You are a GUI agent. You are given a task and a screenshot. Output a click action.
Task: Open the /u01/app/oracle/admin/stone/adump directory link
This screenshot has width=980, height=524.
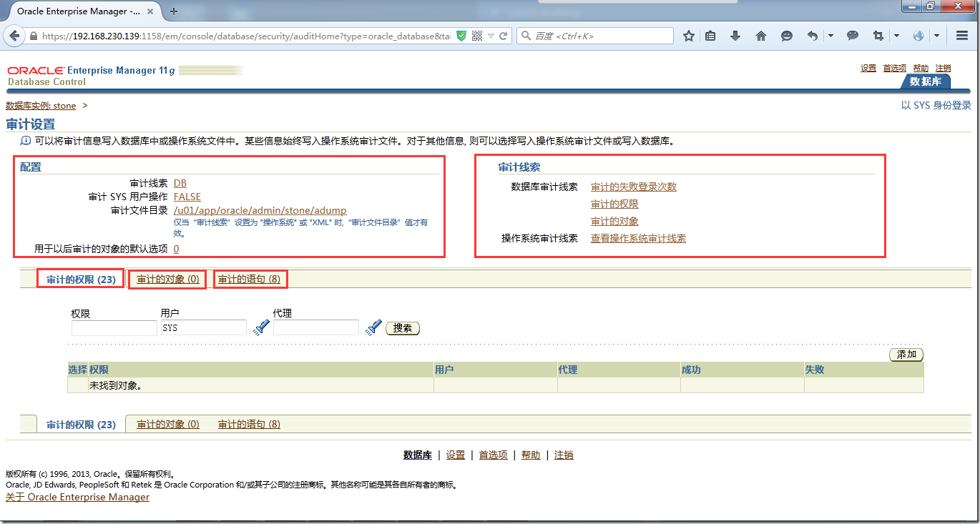pyautogui.click(x=260, y=210)
